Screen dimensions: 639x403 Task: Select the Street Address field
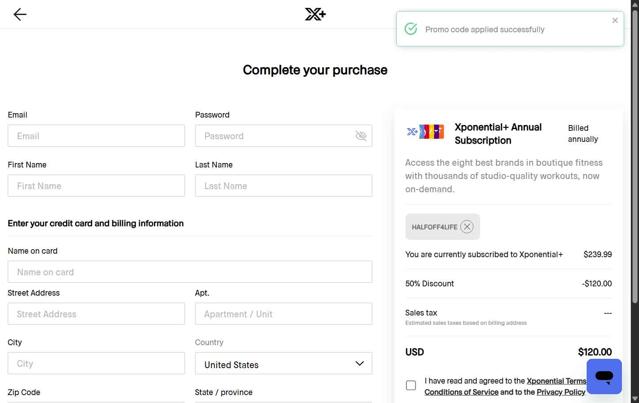[96, 314]
